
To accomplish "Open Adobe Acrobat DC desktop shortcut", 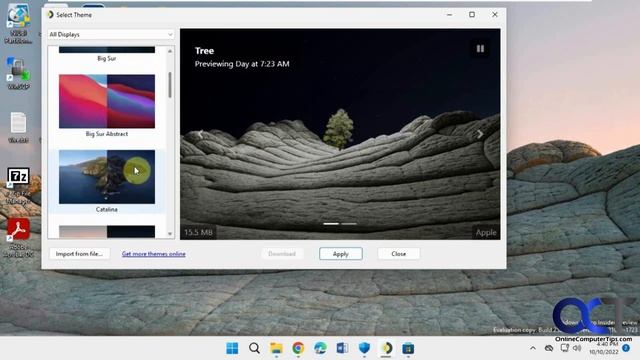I will [x=18, y=238].
